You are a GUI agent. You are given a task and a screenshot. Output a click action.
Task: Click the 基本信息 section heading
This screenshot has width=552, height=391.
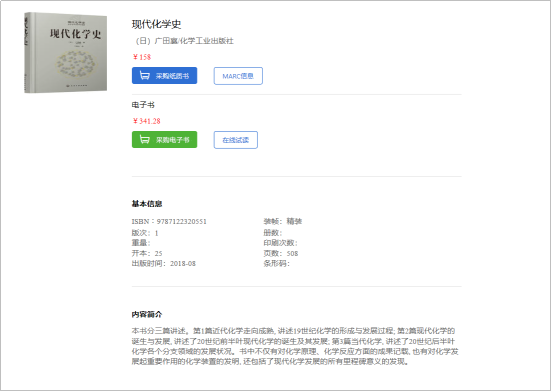(147, 204)
